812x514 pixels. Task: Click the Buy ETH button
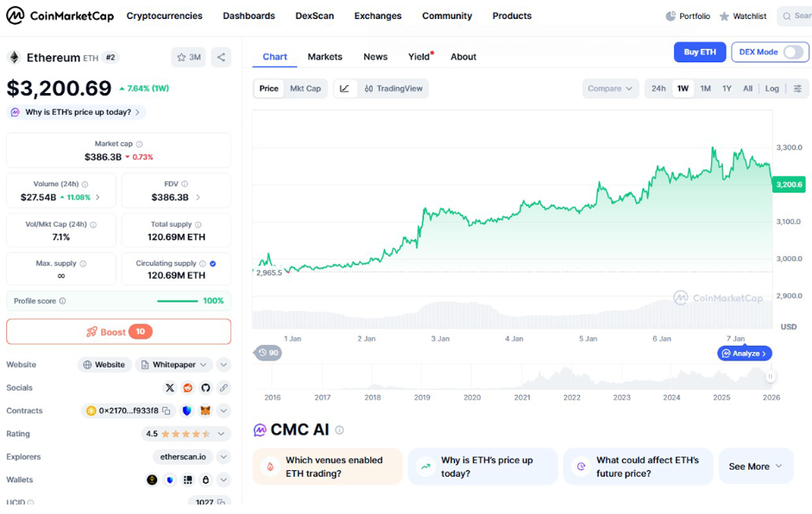(699, 53)
